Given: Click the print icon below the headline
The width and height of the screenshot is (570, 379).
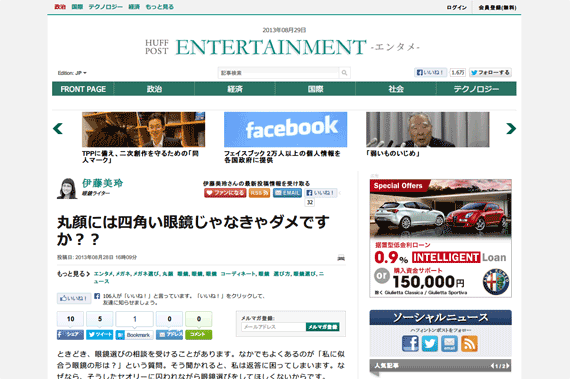Looking at the screenshot, I should pos(341,258).
